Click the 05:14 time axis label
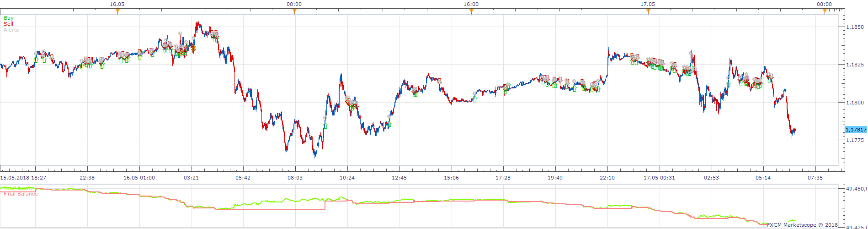This screenshot has width=868, height=229. (763, 178)
